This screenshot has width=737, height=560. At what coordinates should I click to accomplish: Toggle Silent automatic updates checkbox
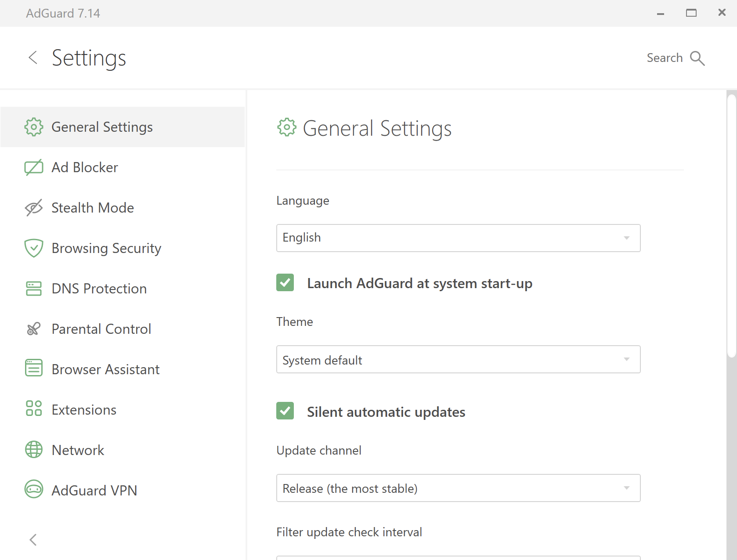click(x=285, y=411)
